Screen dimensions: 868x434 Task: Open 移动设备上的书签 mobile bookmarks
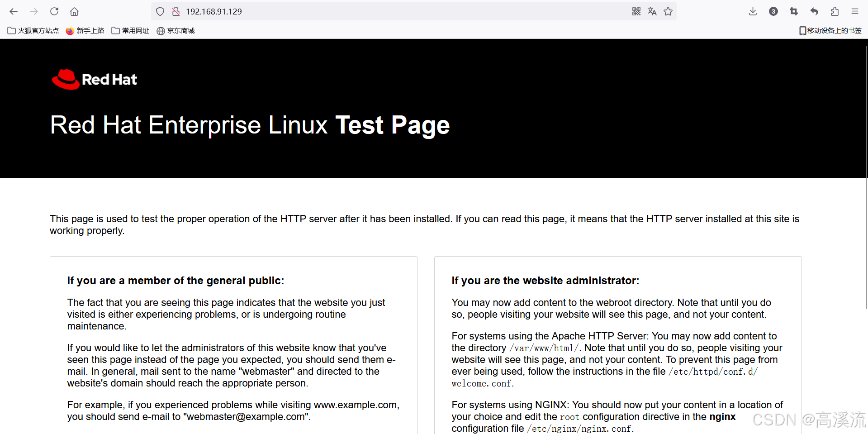[x=830, y=31]
